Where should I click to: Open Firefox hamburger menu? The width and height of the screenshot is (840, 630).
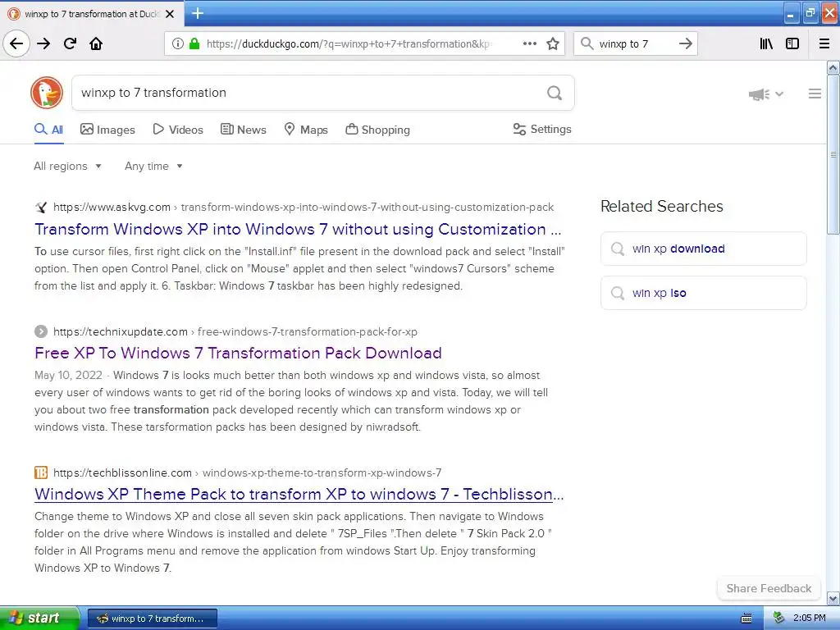pyautogui.click(x=824, y=43)
